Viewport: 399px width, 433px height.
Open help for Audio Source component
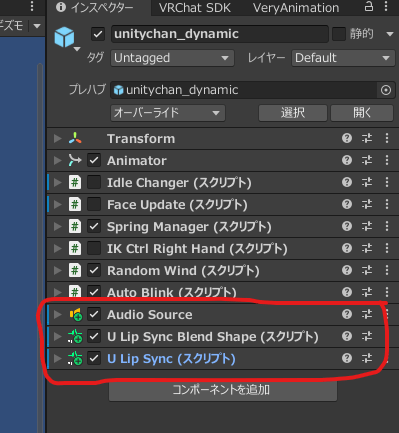click(x=347, y=314)
